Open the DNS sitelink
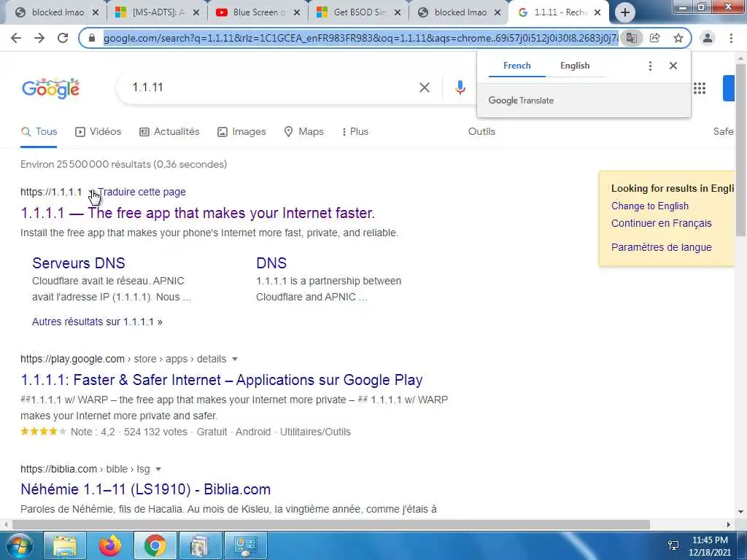 tap(271, 262)
